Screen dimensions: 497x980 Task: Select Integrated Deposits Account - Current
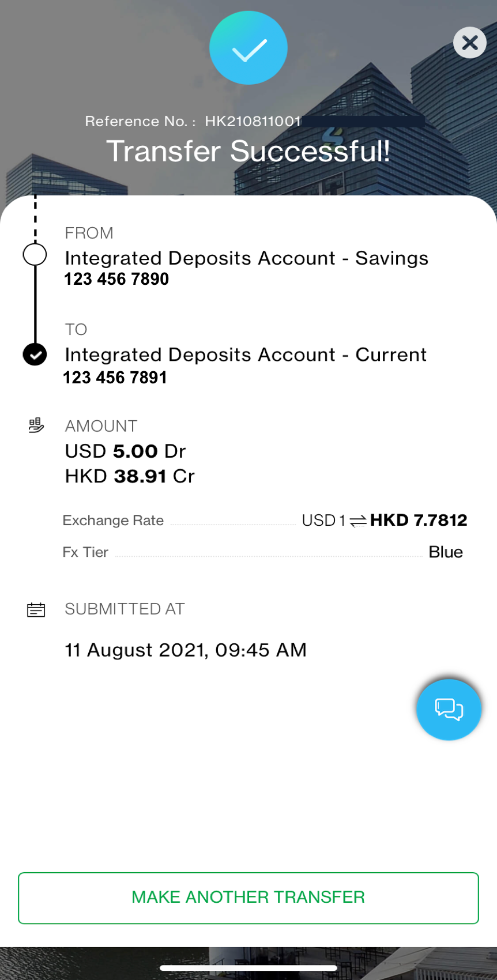pyautogui.click(x=246, y=355)
